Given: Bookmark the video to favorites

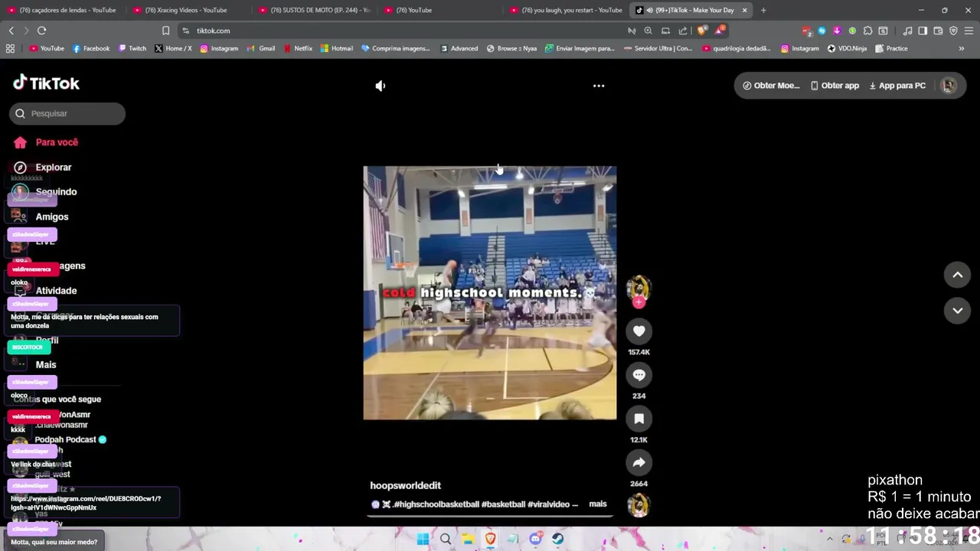Looking at the screenshot, I should tap(639, 419).
